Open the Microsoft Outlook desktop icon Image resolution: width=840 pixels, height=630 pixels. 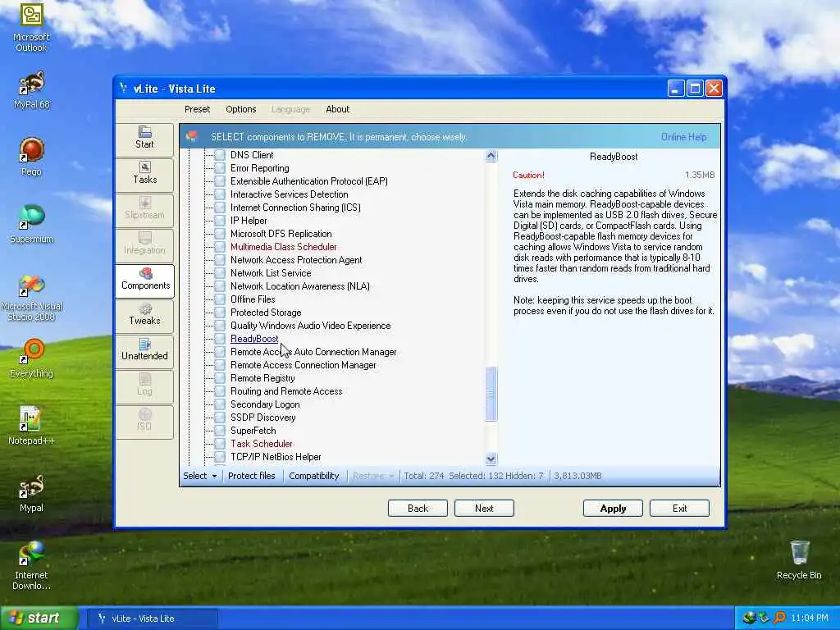pos(31,27)
